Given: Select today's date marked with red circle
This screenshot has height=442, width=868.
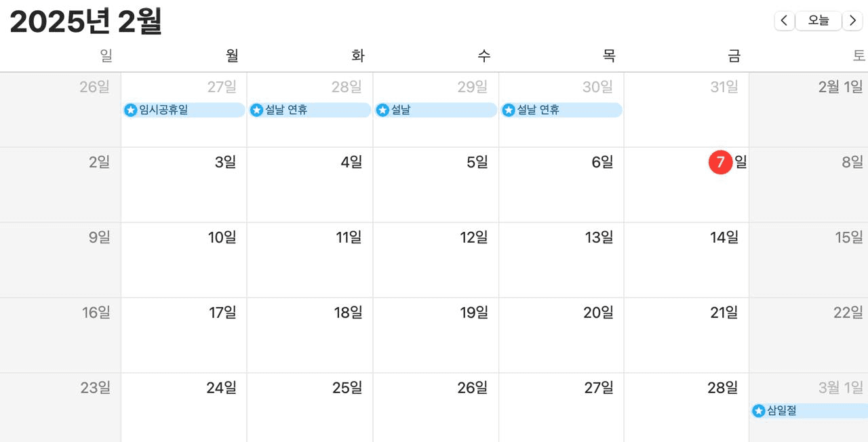Looking at the screenshot, I should click(720, 162).
